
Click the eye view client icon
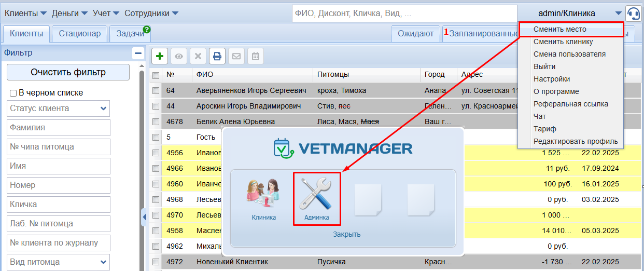coord(179,56)
